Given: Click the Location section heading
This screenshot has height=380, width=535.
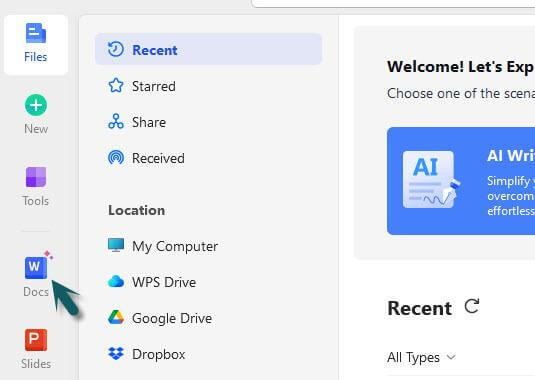Looking at the screenshot, I should pyautogui.click(x=136, y=210).
